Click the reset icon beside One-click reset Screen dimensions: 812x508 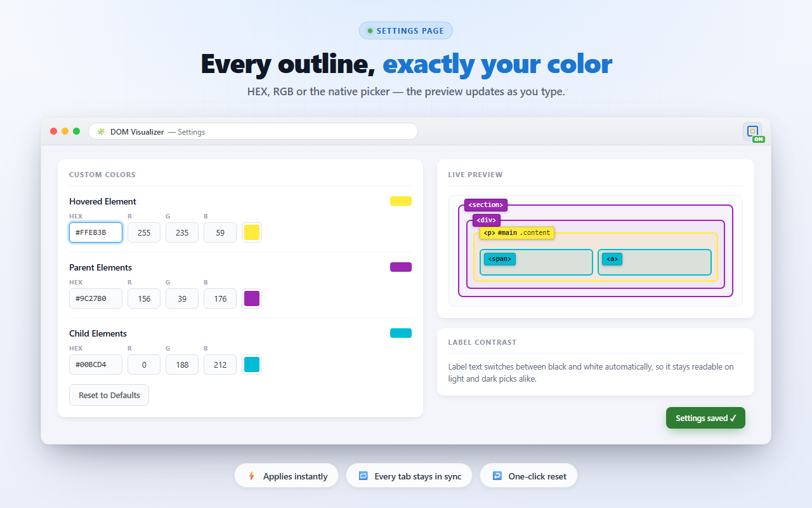tap(497, 476)
